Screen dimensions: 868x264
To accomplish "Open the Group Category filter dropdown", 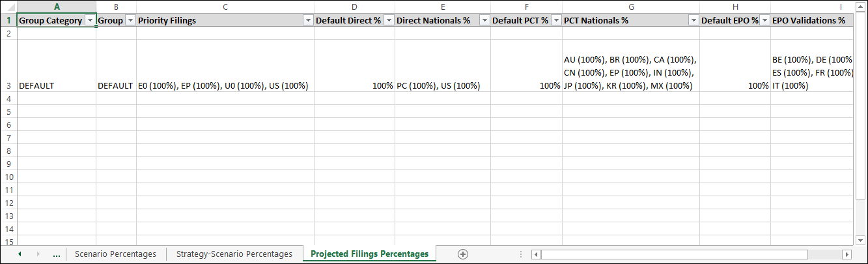I will click(90, 21).
